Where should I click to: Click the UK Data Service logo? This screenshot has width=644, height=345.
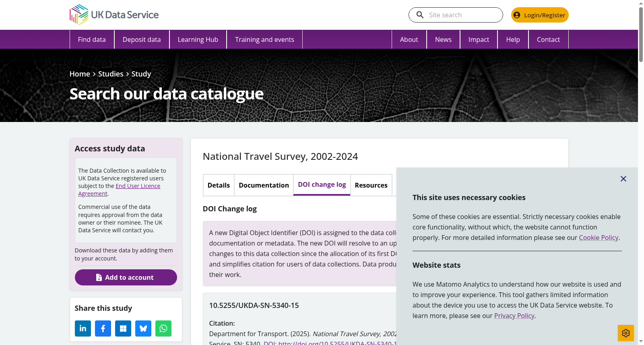coord(114,14)
